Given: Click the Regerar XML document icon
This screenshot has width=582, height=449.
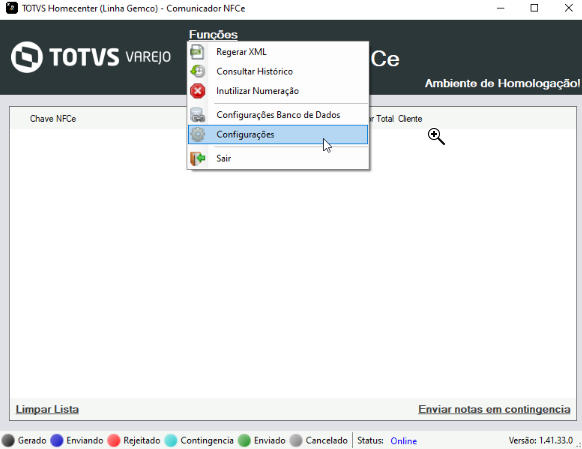Looking at the screenshot, I should tap(197, 52).
